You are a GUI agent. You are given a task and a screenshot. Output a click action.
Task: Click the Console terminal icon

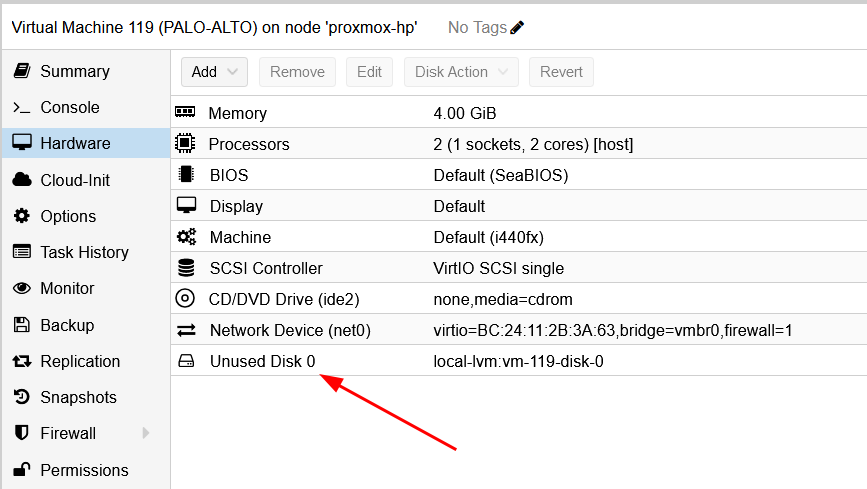21,108
